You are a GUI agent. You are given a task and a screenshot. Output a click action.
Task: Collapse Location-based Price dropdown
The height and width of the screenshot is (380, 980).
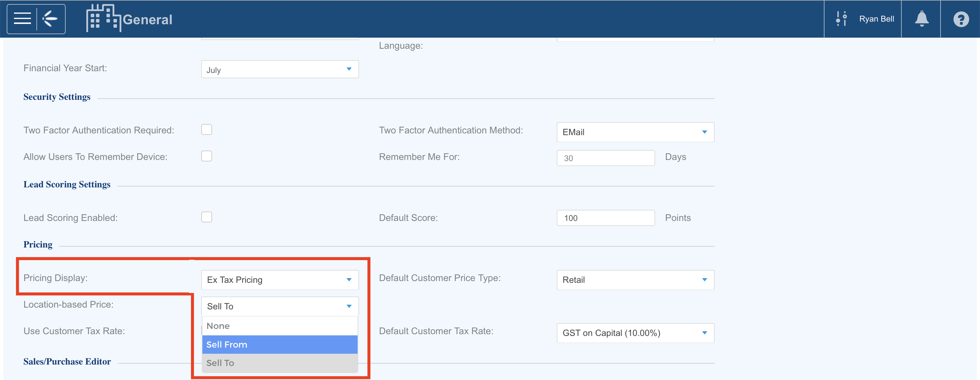pyautogui.click(x=280, y=306)
